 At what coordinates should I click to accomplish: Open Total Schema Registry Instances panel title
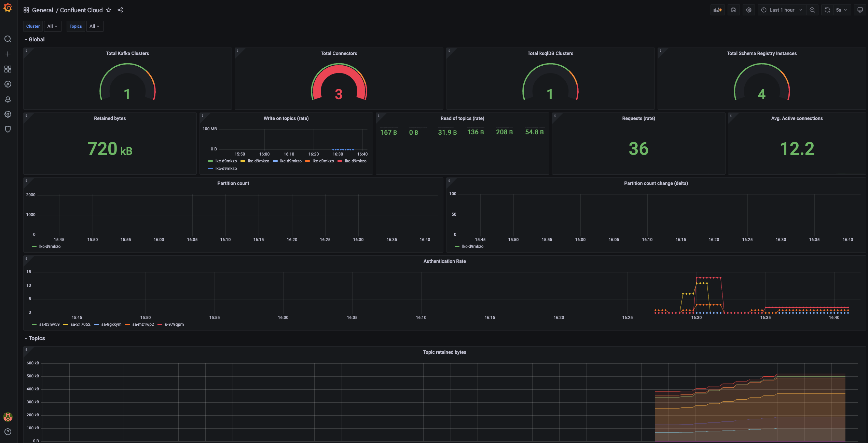pos(761,53)
